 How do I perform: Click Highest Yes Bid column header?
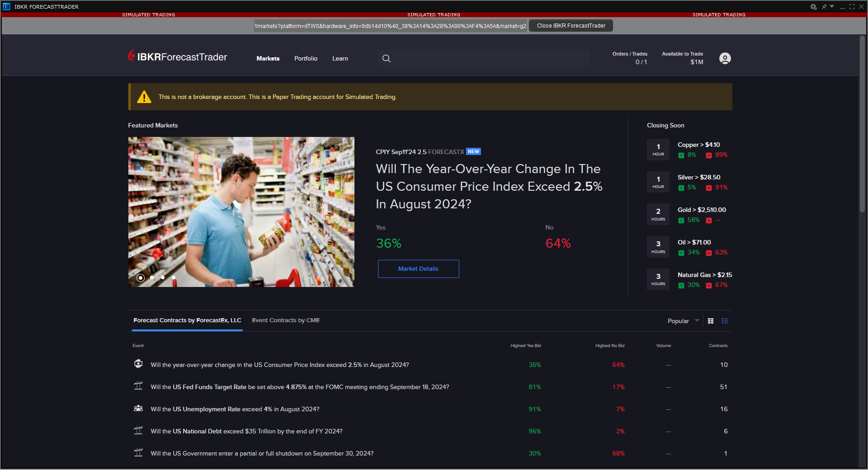pos(525,346)
